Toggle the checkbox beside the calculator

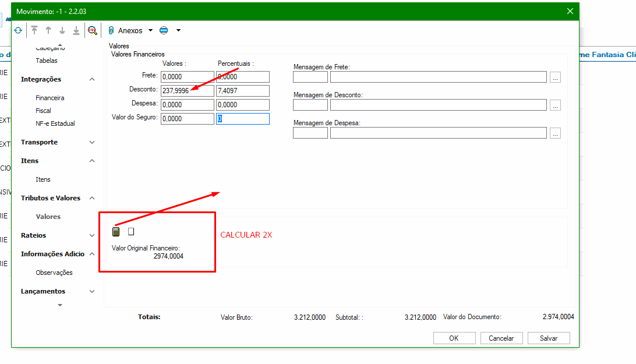coord(131,232)
